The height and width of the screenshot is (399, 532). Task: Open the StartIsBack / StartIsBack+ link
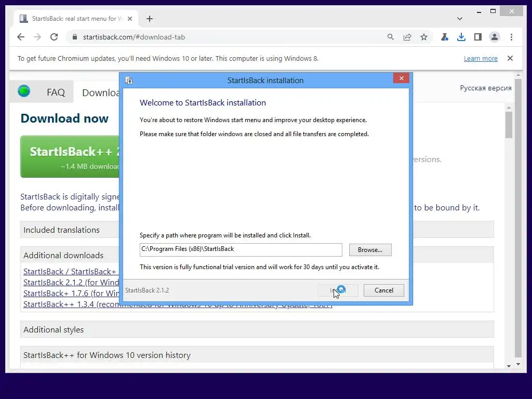tap(70, 271)
